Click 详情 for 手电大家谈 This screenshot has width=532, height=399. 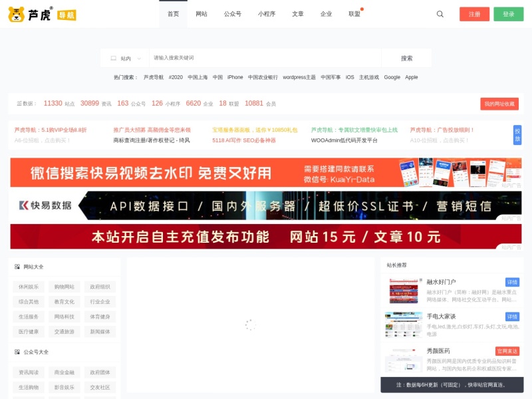[512, 317]
